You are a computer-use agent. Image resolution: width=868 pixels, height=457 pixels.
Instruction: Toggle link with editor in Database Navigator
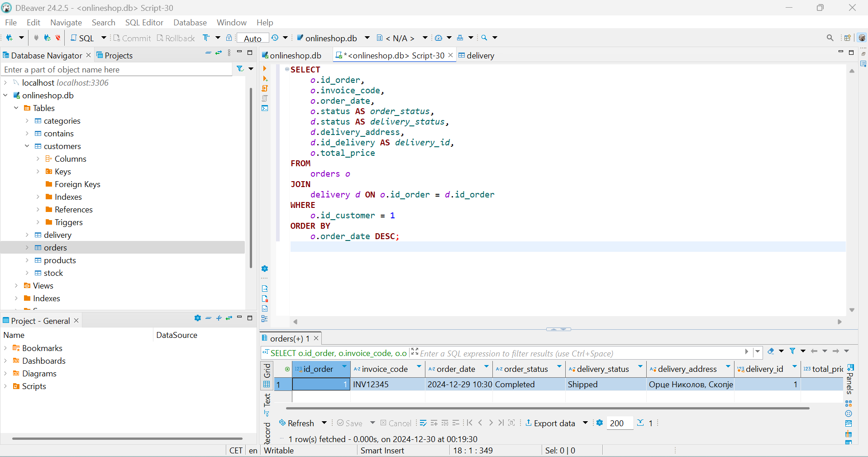tap(219, 53)
